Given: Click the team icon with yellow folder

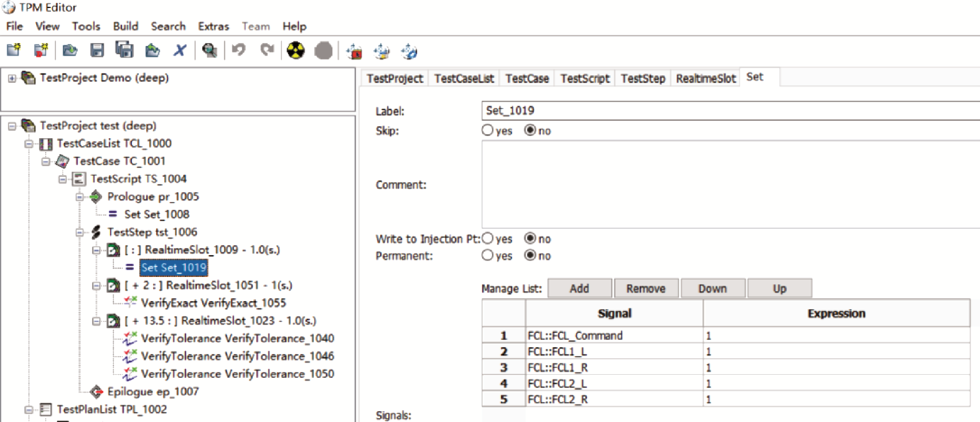Looking at the screenshot, I should coord(382,52).
